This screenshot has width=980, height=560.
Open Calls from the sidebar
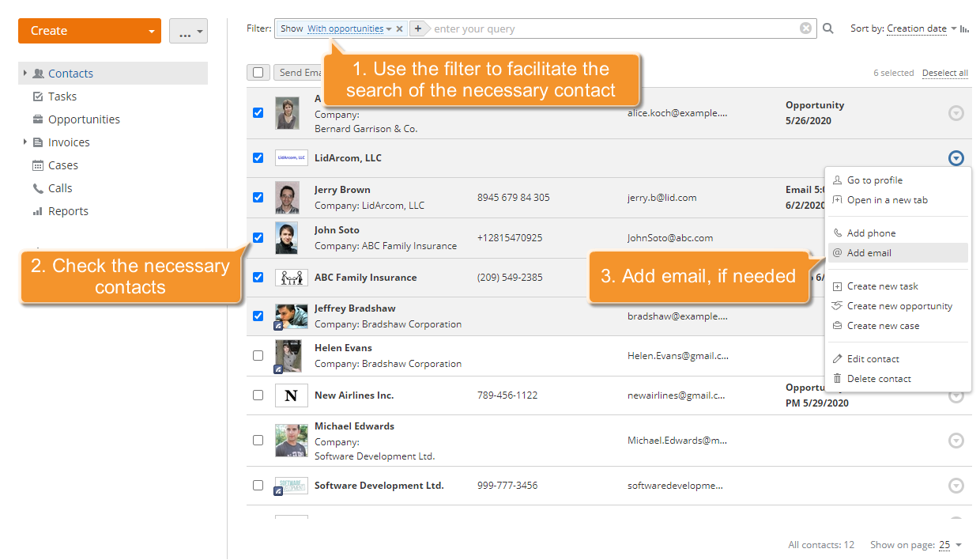[x=60, y=188]
